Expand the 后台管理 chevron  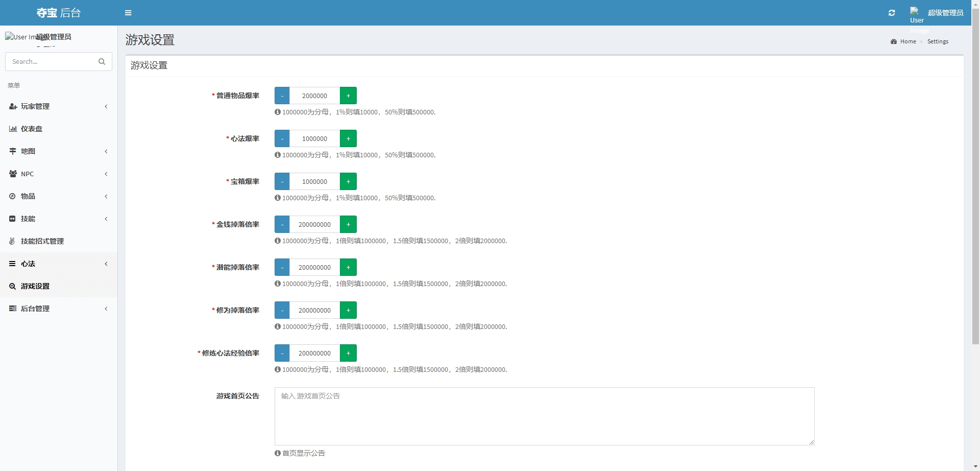pos(106,309)
